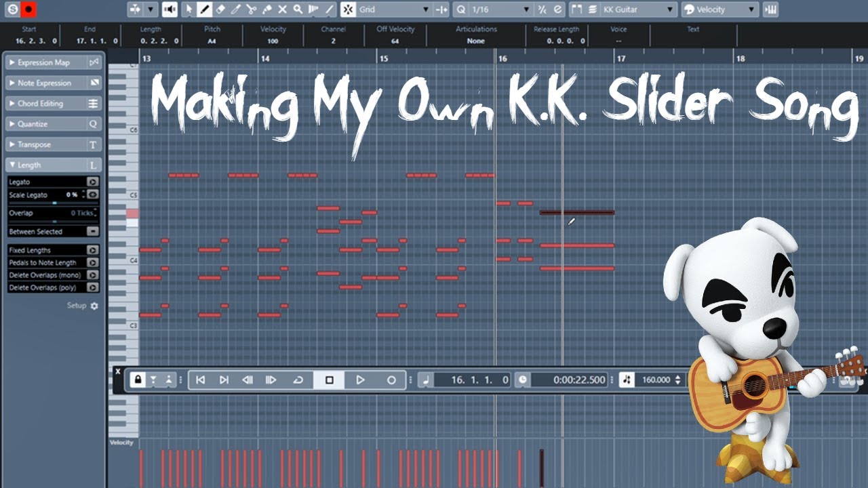Go to previous marker in transport
The height and width of the screenshot is (488, 868).
tap(200, 380)
